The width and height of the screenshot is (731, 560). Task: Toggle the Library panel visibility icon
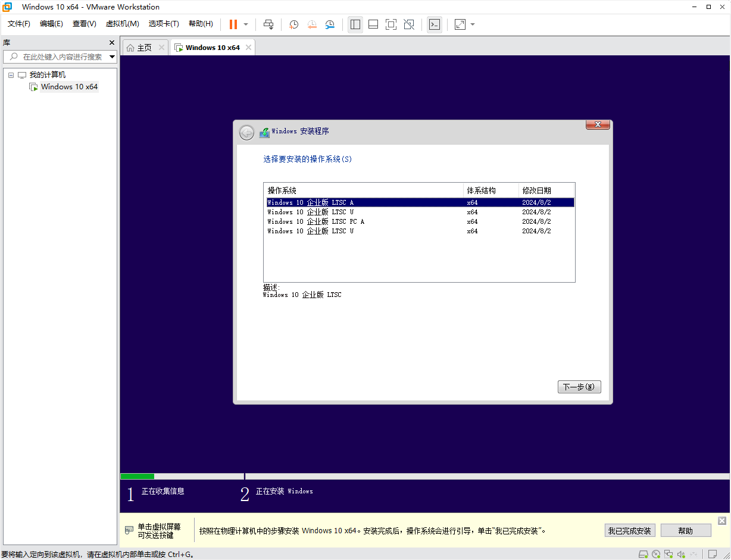(x=355, y=24)
